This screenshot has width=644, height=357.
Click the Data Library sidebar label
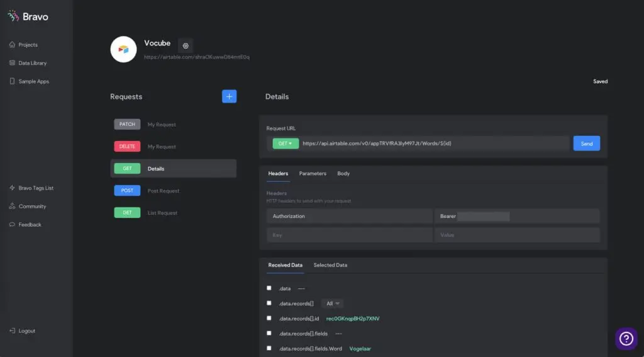[33, 63]
